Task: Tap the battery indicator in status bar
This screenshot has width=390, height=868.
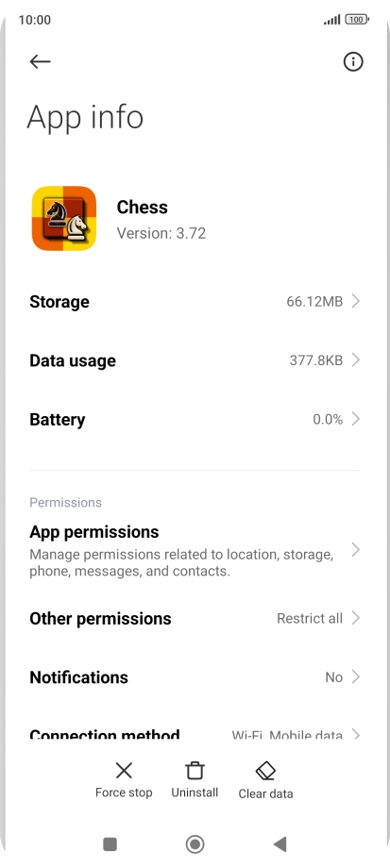Action: pos(357,20)
